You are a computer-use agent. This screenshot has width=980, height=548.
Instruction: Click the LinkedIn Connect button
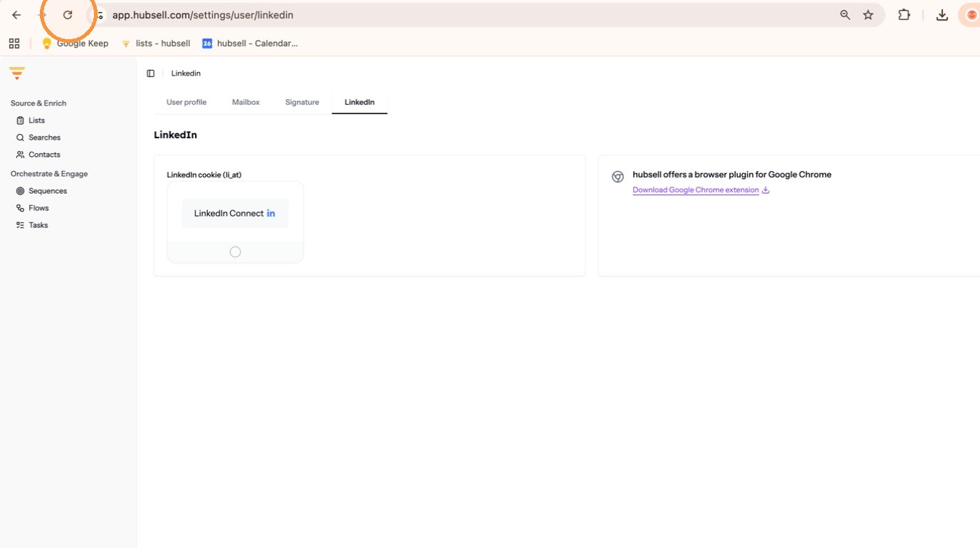tap(235, 213)
